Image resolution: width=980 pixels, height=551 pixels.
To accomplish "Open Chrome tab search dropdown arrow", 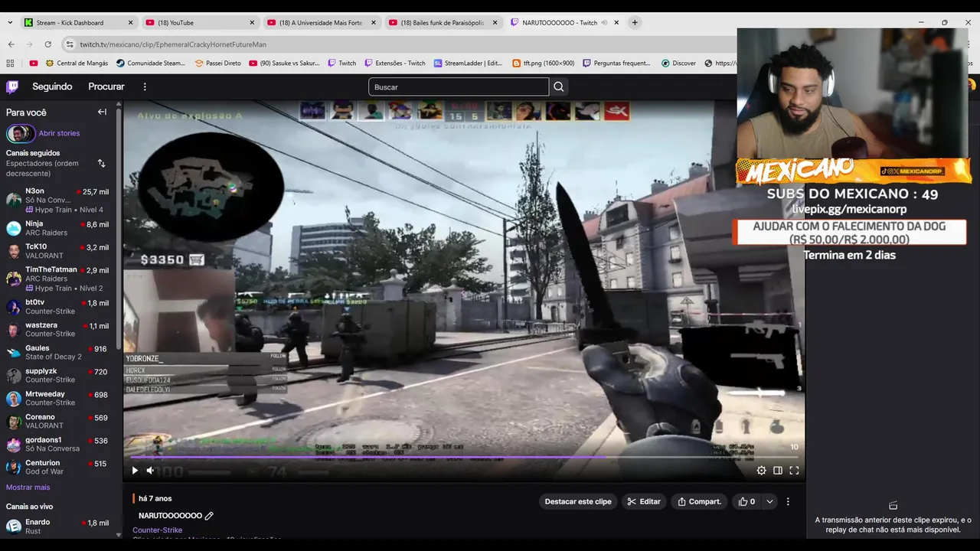I will coord(10,23).
